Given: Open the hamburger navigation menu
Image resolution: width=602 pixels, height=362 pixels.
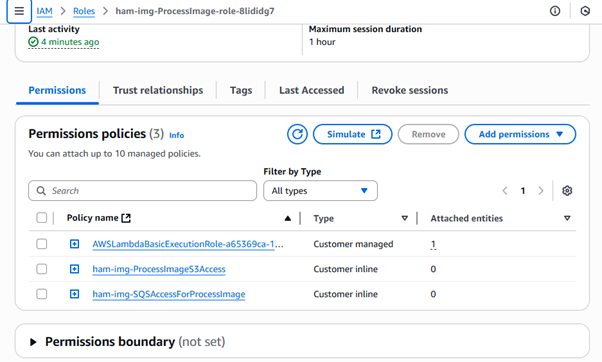Looking at the screenshot, I should 19,11.
